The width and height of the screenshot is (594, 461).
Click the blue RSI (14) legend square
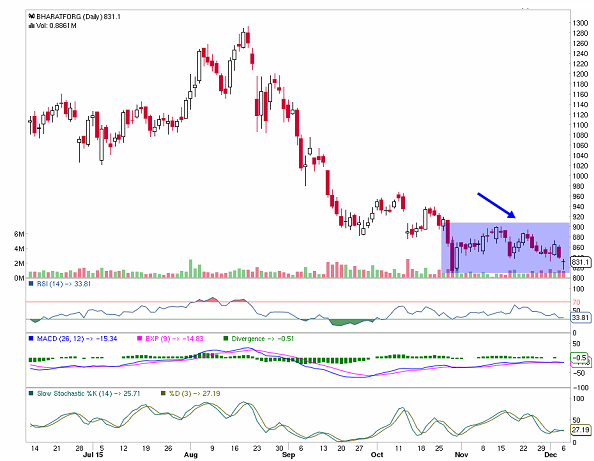click(x=31, y=284)
